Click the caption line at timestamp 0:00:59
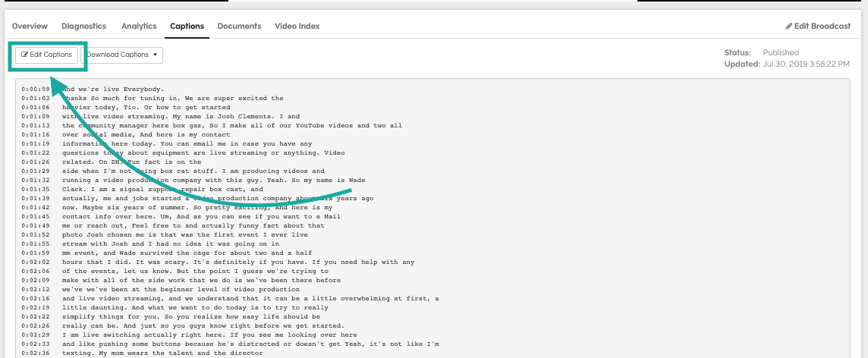The width and height of the screenshot is (868, 358). [x=114, y=89]
